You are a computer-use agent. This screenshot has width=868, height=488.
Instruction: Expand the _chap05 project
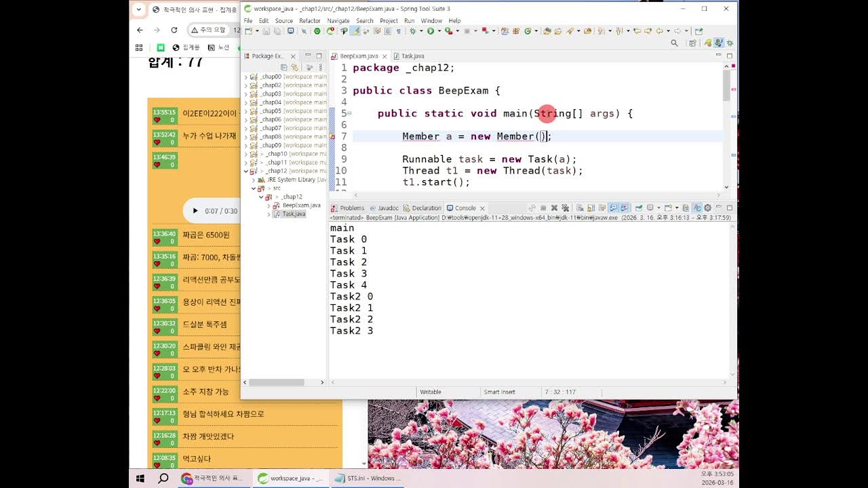246,111
